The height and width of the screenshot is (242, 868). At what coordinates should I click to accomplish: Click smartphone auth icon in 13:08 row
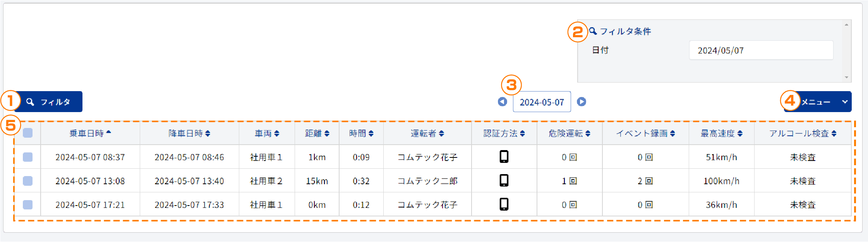[504, 180]
